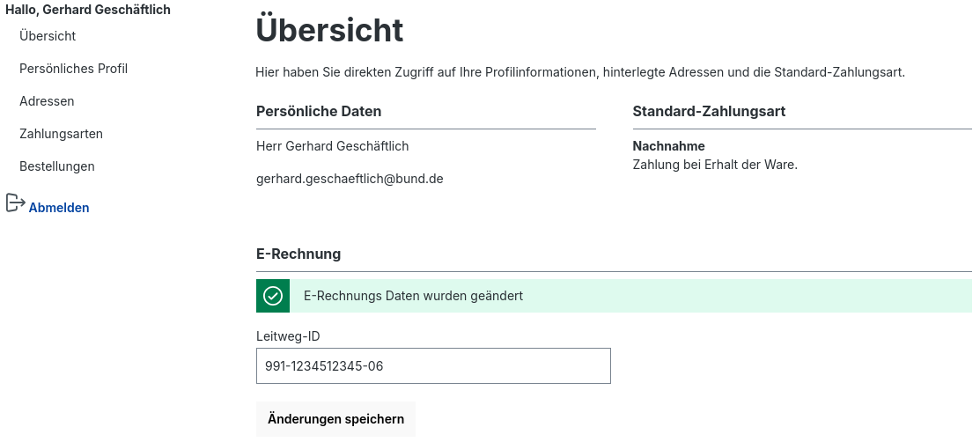Focus the Leitweg-ID input field
Image resolution: width=980 pixels, height=442 pixels.
[433, 365]
